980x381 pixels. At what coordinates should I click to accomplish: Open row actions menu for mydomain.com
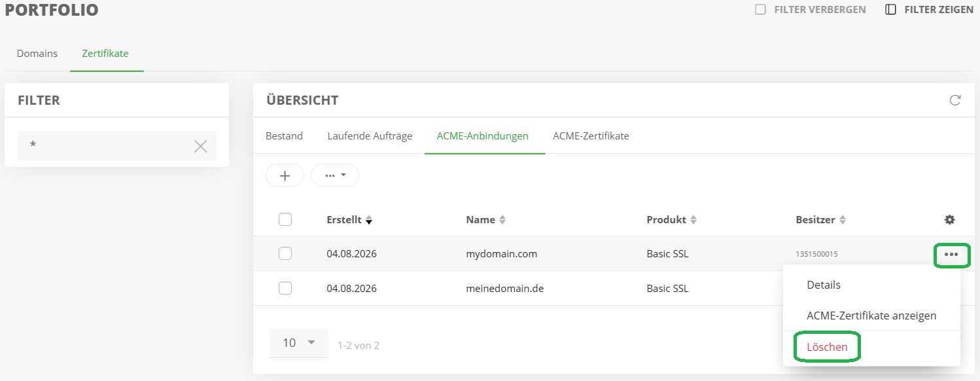point(952,254)
